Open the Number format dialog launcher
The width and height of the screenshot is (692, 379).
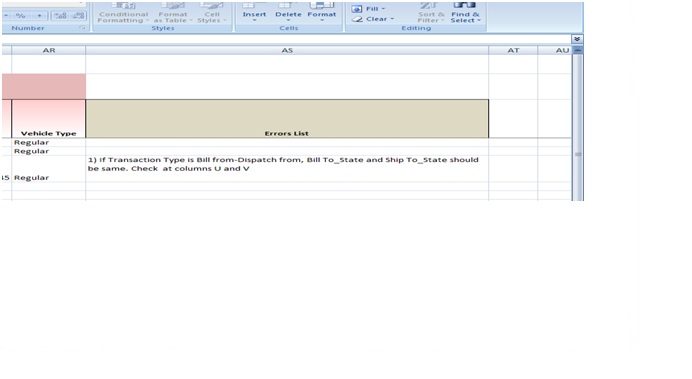pos(82,28)
